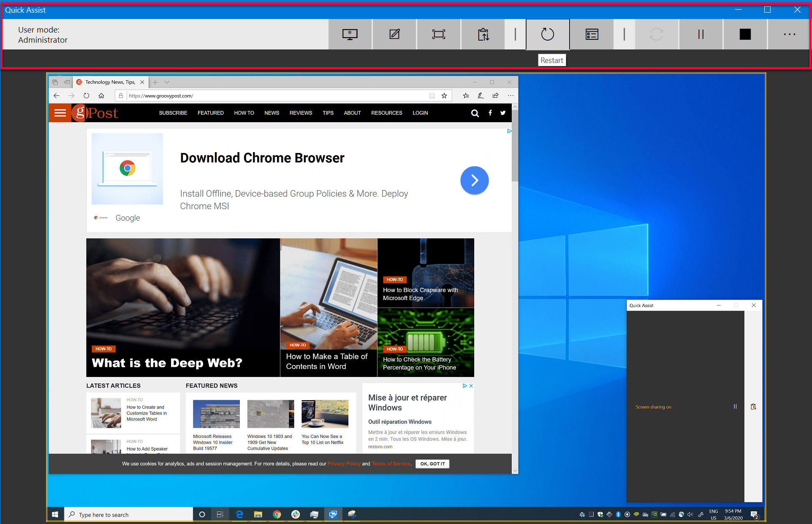Pause the Quick Assist session
This screenshot has width=812, height=524.
pyautogui.click(x=701, y=34)
